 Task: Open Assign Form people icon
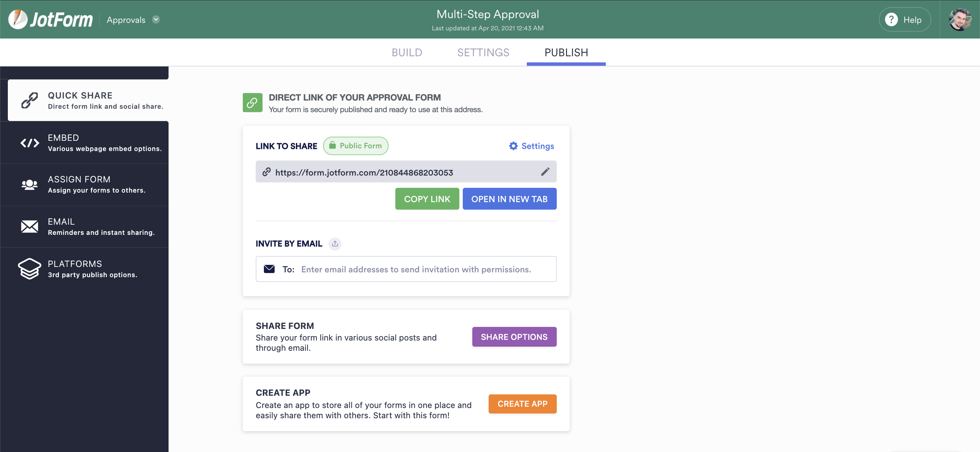[29, 185]
